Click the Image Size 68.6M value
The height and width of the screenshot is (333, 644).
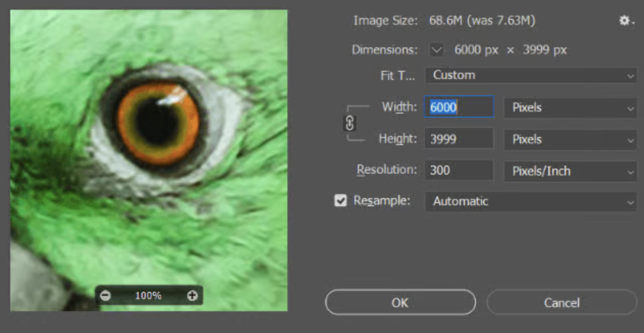point(482,21)
